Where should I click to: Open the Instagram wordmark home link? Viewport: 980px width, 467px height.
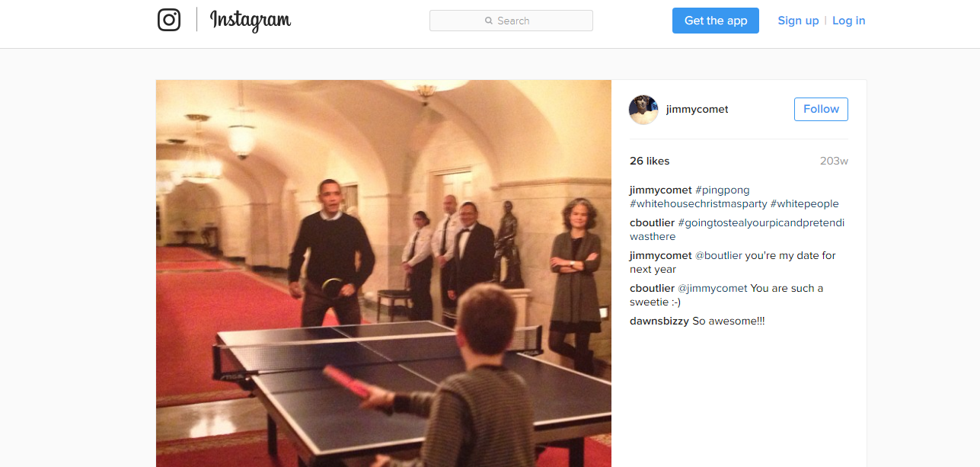coord(251,21)
